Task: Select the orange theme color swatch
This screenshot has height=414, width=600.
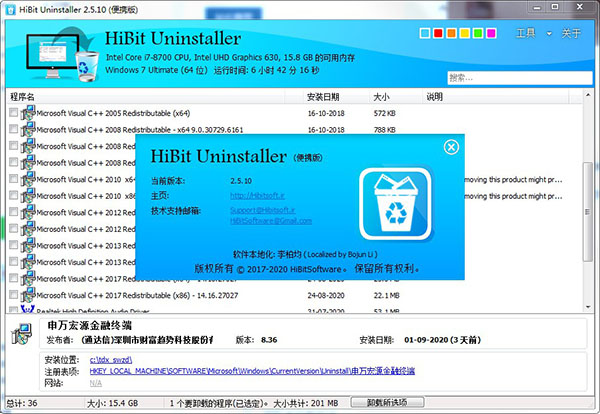Action: [x=452, y=33]
